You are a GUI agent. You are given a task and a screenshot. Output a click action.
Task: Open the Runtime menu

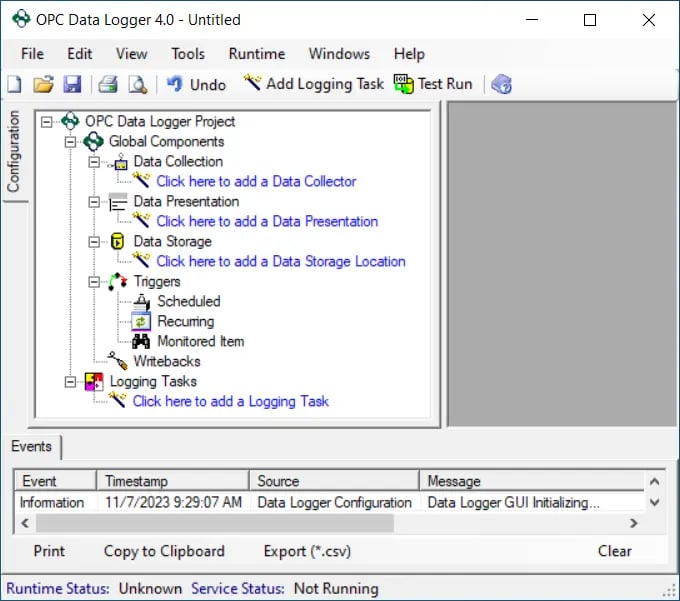click(x=256, y=54)
